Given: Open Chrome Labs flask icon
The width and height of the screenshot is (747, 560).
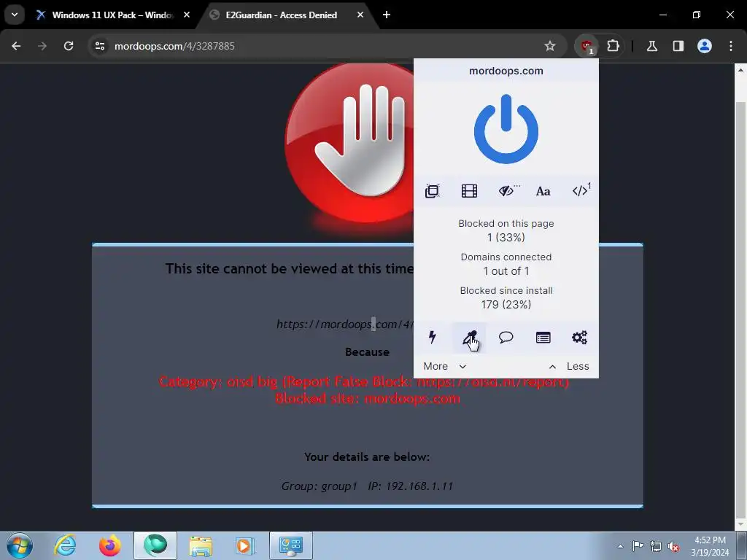Looking at the screenshot, I should click(651, 46).
